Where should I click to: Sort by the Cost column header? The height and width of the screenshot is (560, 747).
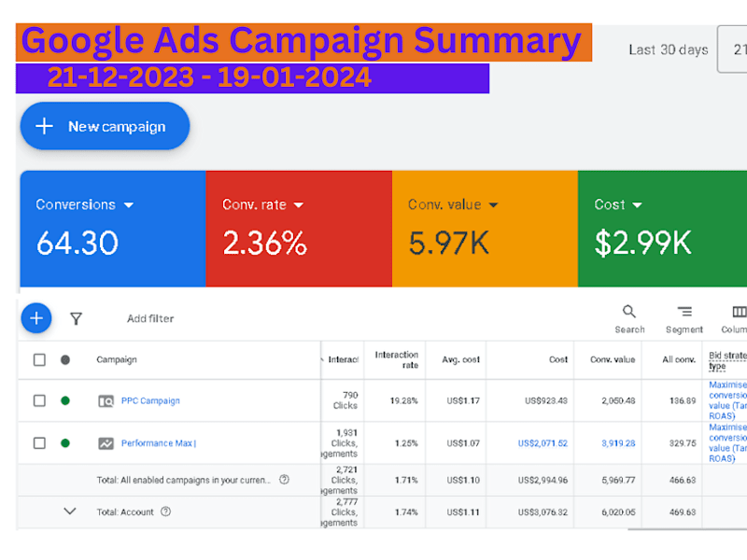click(558, 359)
